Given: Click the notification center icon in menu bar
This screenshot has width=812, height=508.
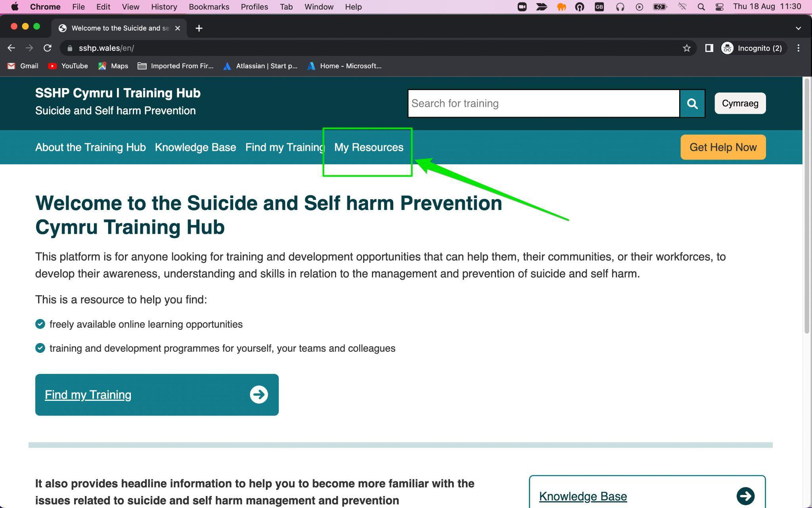Looking at the screenshot, I should coord(720,7).
